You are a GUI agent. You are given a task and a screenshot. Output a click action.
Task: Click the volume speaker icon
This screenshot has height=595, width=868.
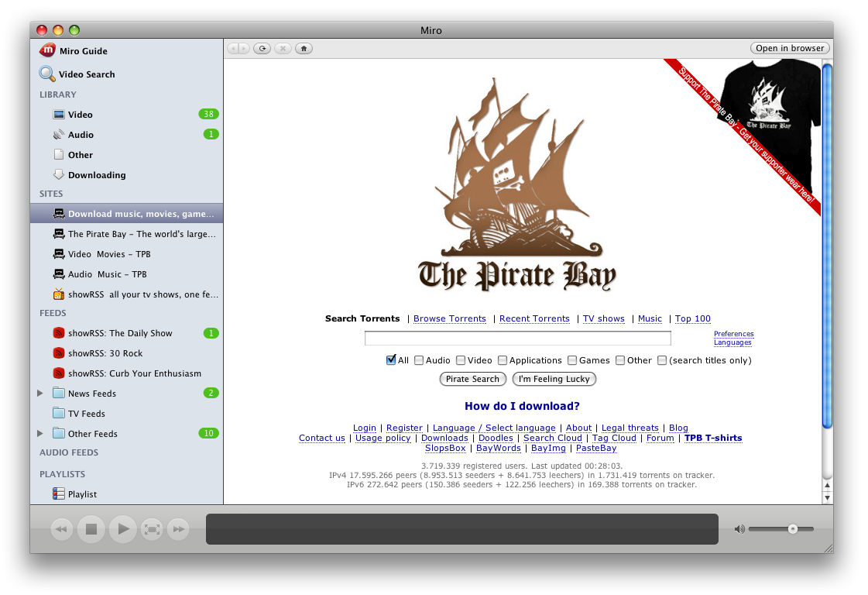point(739,529)
